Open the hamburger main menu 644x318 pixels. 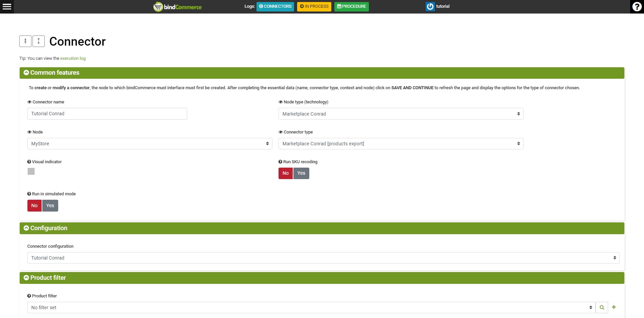7,6
